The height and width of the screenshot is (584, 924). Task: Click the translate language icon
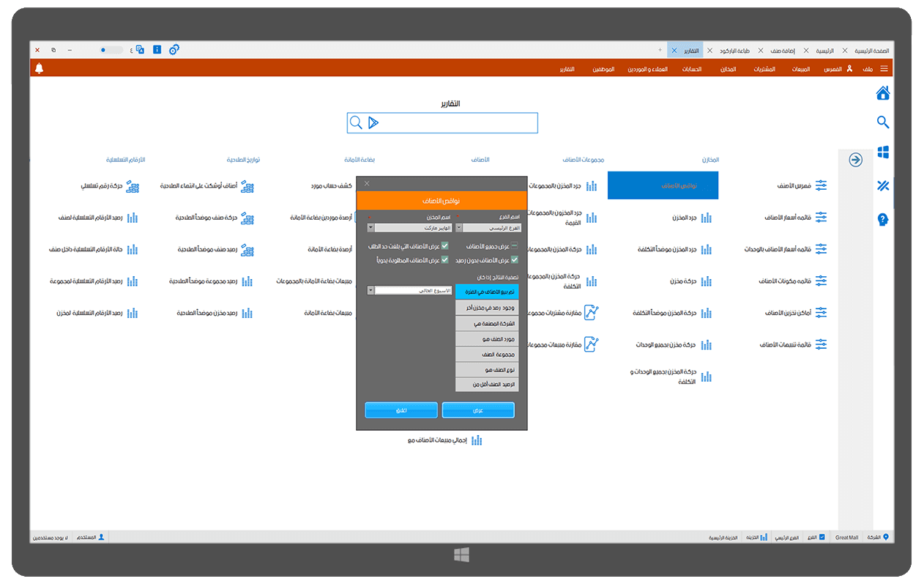coord(139,50)
